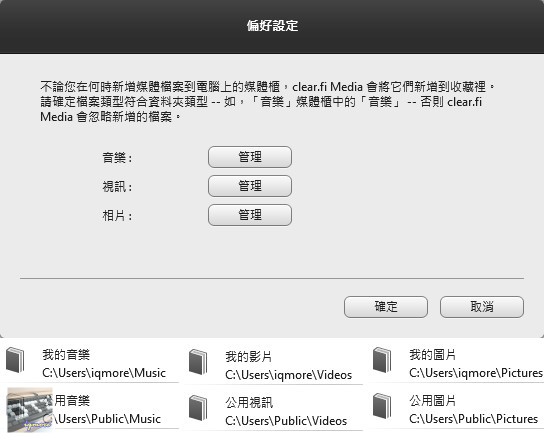This screenshot has height=440, width=544.
Task: Click the 視訊: label
Action: [117, 187]
